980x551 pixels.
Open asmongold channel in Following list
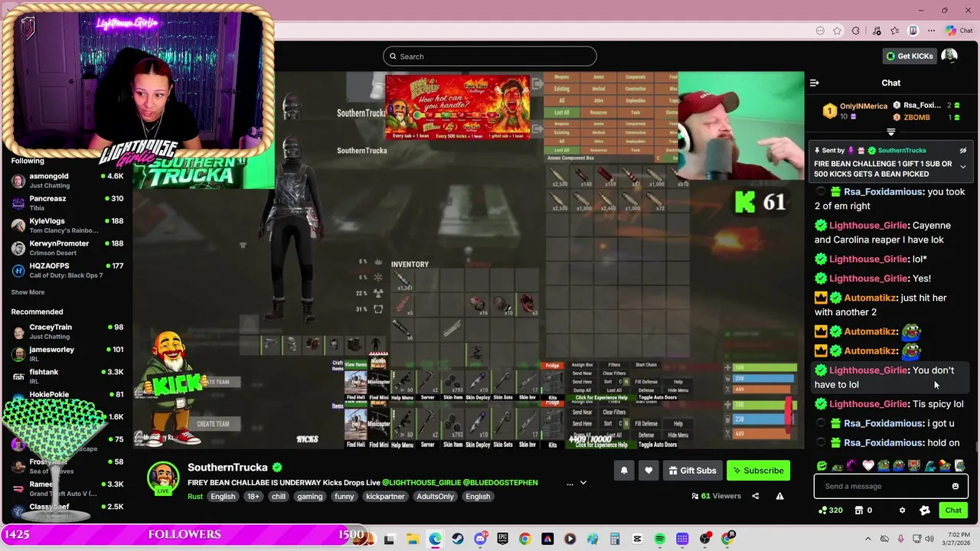[67, 181]
